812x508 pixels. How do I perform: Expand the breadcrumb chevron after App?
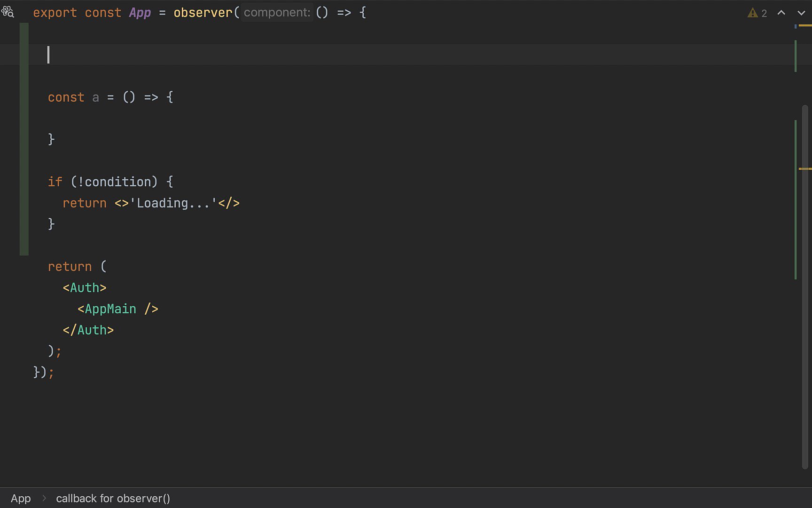(x=44, y=498)
